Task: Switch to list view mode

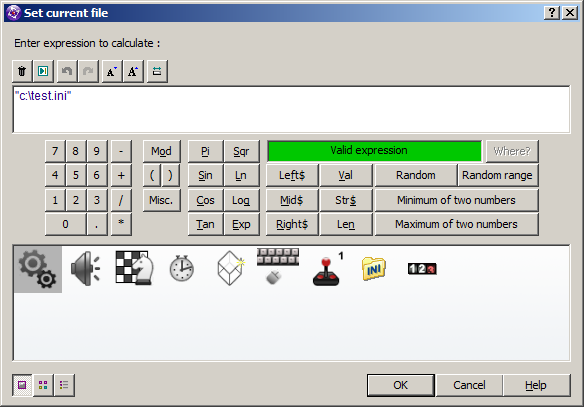Action: (x=64, y=385)
